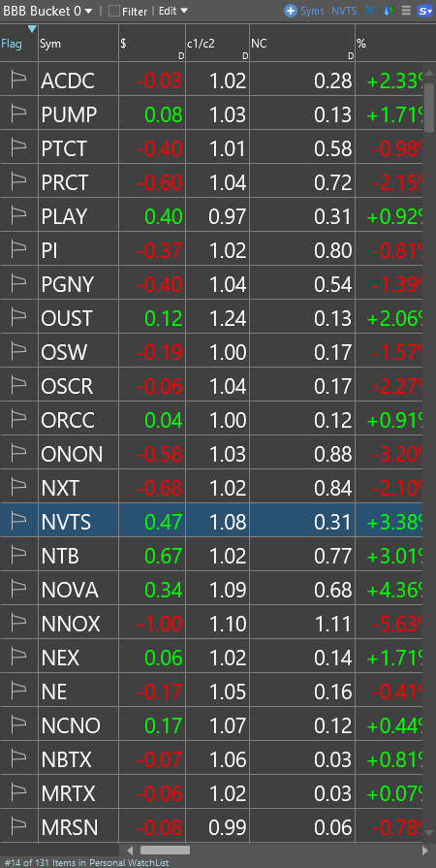Image resolution: width=436 pixels, height=868 pixels.
Task: Flag the NBTX row
Action: pyautogui.click(x=18, y=759)
